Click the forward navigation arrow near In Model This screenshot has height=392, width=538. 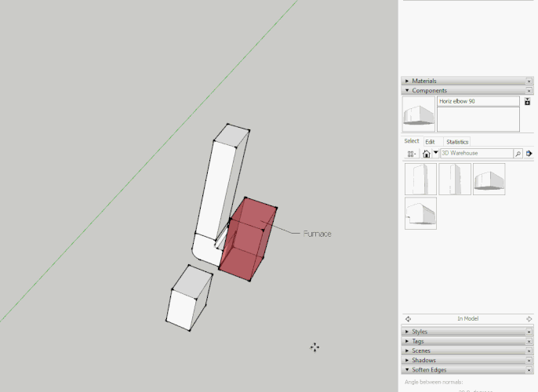[529, 319]
